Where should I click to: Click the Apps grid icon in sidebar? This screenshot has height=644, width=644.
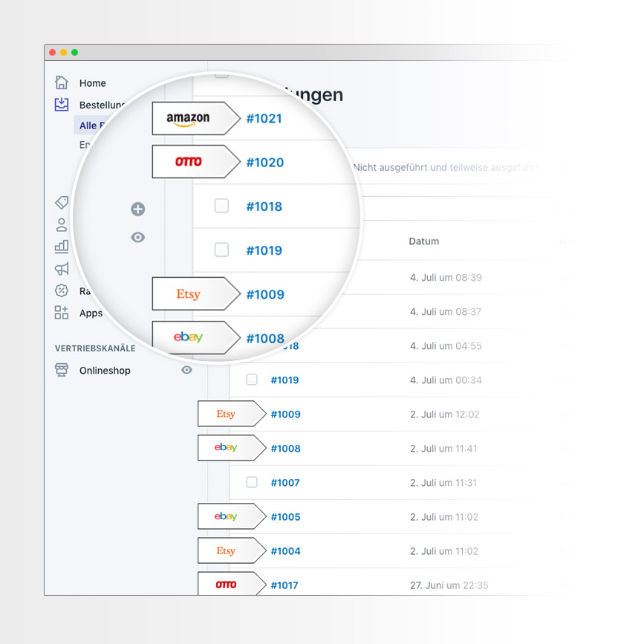62,313
